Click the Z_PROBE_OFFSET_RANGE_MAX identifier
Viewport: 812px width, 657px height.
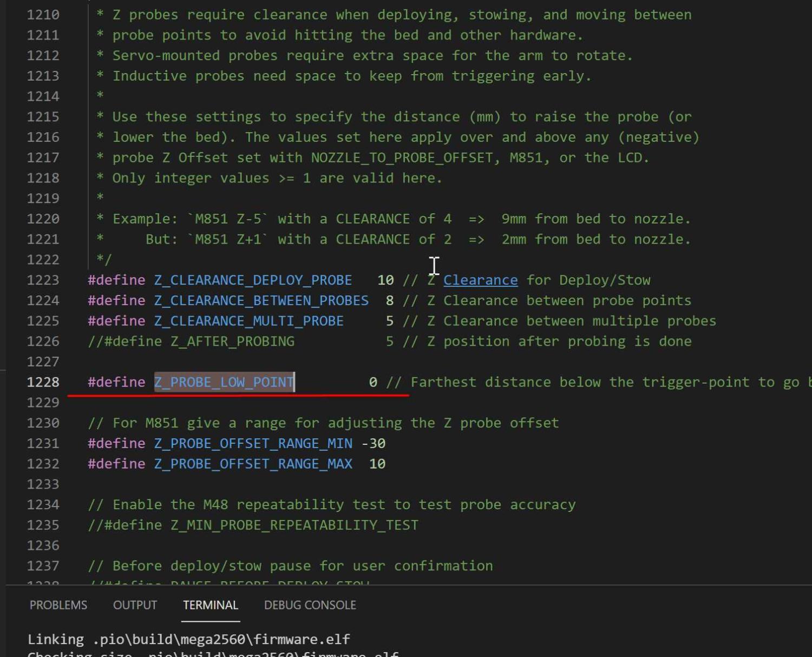(253, 464)
